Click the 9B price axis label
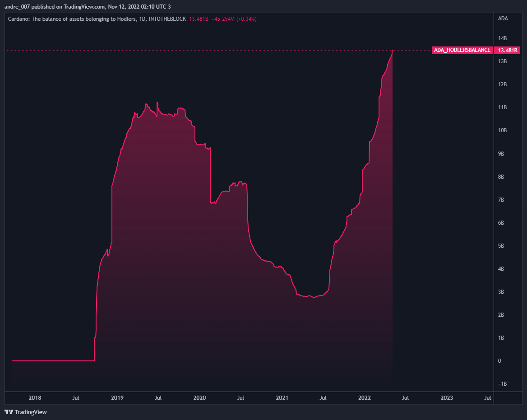 (x=501, y=153)
